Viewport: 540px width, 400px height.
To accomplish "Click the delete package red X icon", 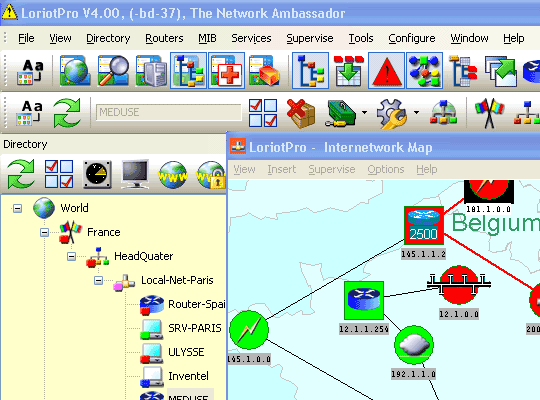I will pyautogui.click(x=301, y=113).
